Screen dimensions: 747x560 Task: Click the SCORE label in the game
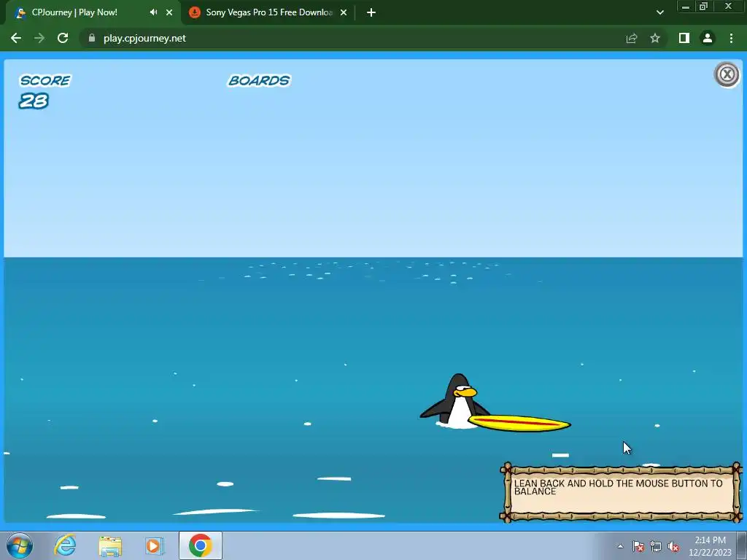pyautogui.click(x=45, y=80)
